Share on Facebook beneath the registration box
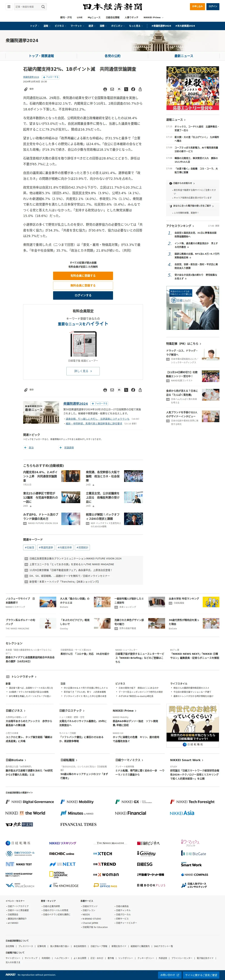 point(133,390)
